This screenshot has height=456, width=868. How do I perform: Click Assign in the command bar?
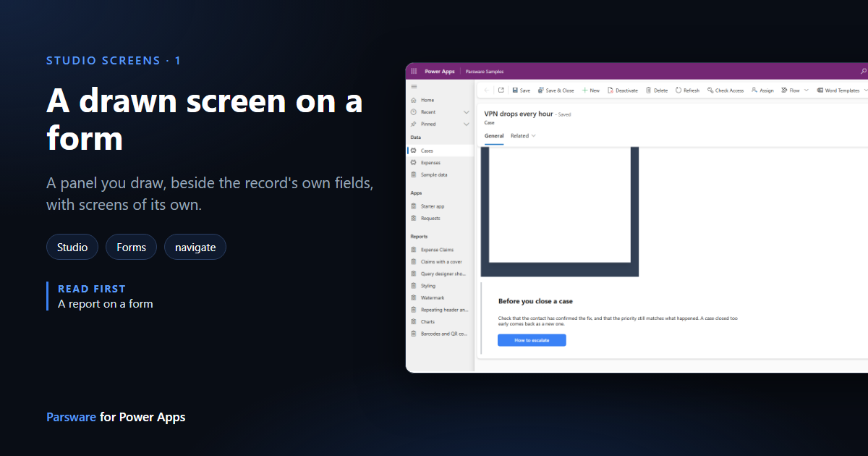click(762, 90)
